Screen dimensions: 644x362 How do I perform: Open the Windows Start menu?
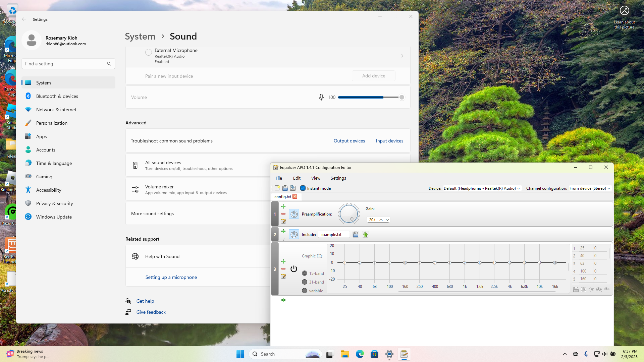pos(240,354)
